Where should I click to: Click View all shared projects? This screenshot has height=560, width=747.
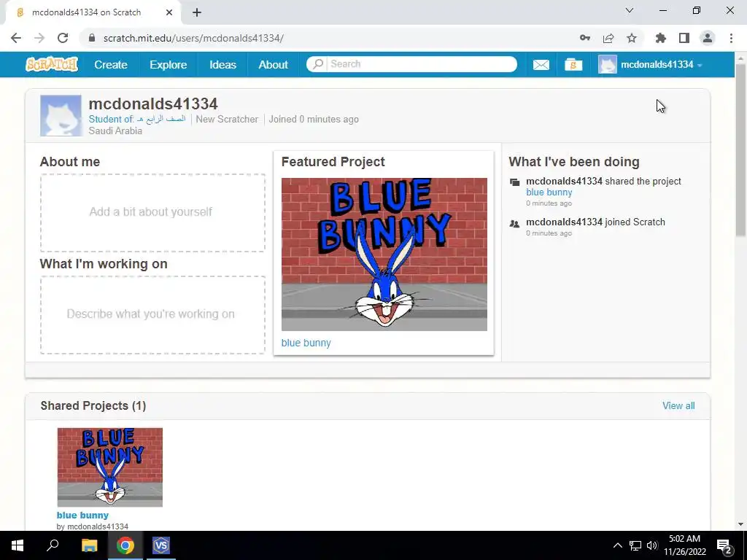[678, 405]
